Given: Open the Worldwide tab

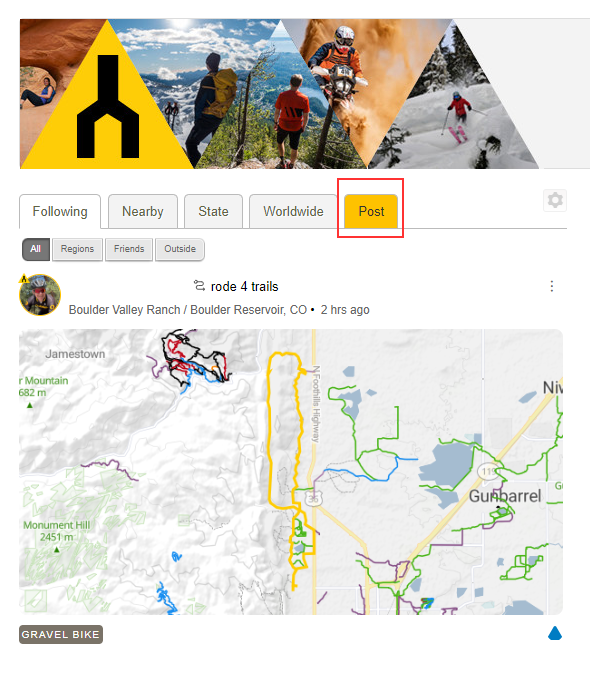Looking at the screenshot, I should click(293, 212).
